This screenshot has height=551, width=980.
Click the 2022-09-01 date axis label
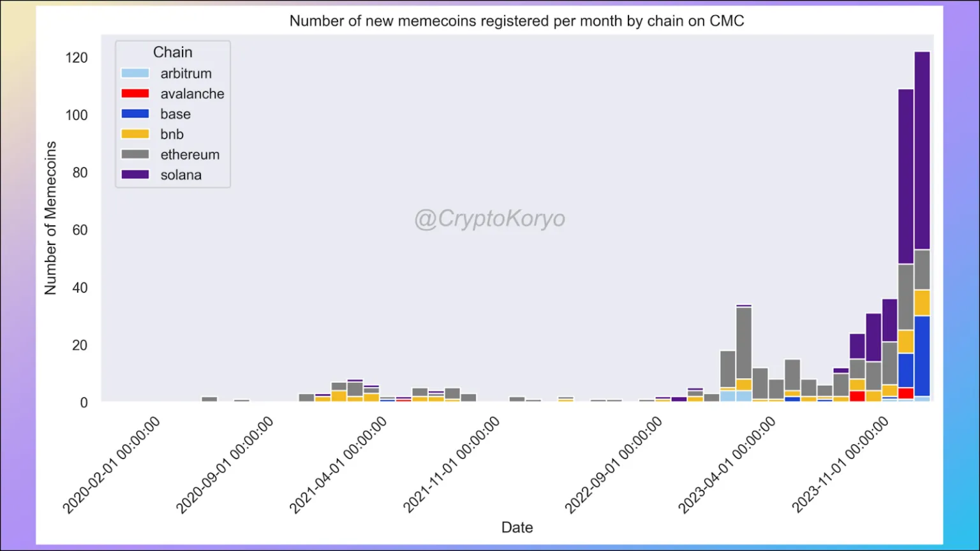click(x=614, y=464)
